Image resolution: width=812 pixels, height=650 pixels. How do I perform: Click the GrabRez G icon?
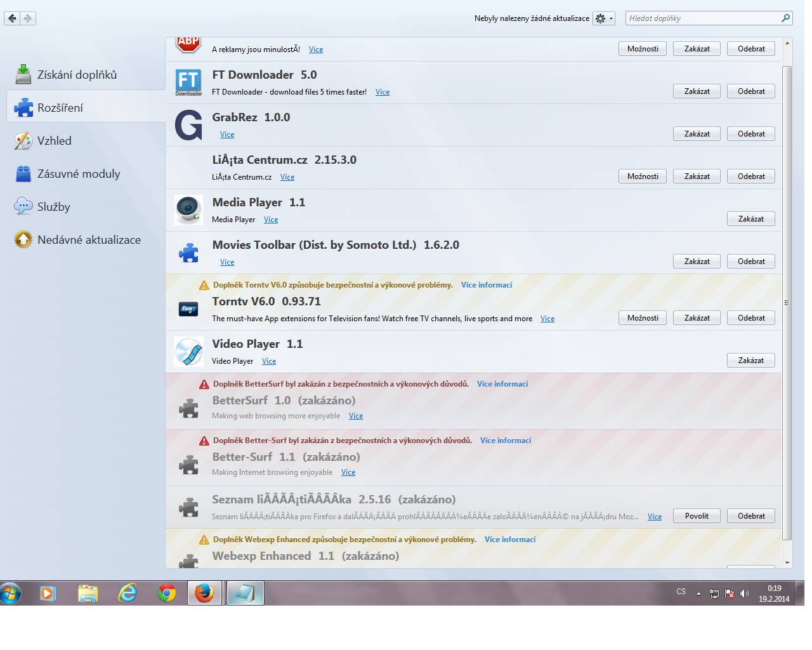point(188,125)
